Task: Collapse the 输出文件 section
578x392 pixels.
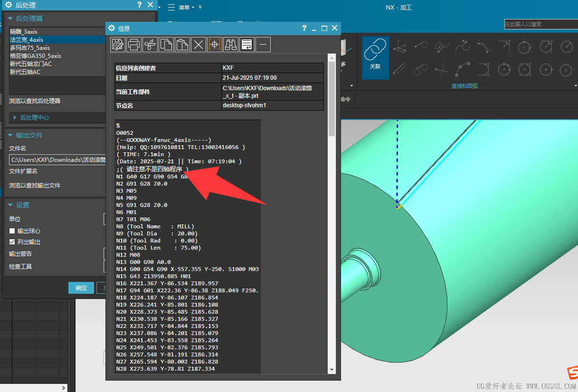Action: tap(10, 135)
